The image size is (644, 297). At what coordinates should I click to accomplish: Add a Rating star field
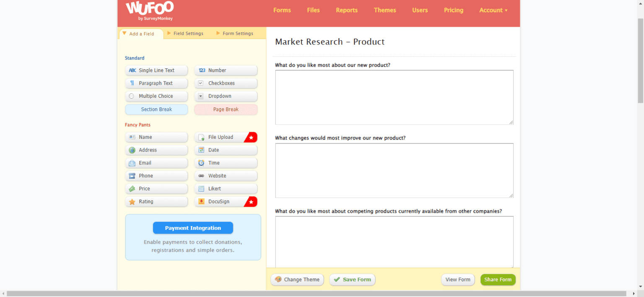point(156,202)
